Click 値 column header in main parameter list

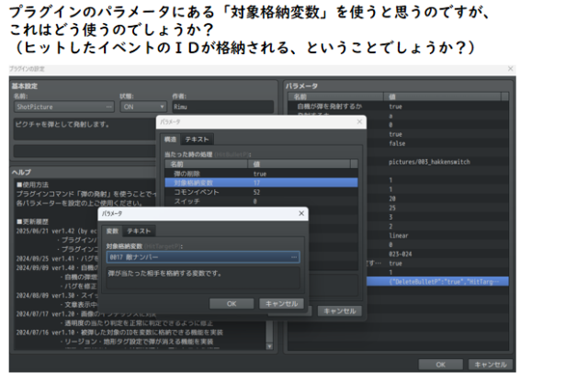pyautogui.click(x=442, y=96)
